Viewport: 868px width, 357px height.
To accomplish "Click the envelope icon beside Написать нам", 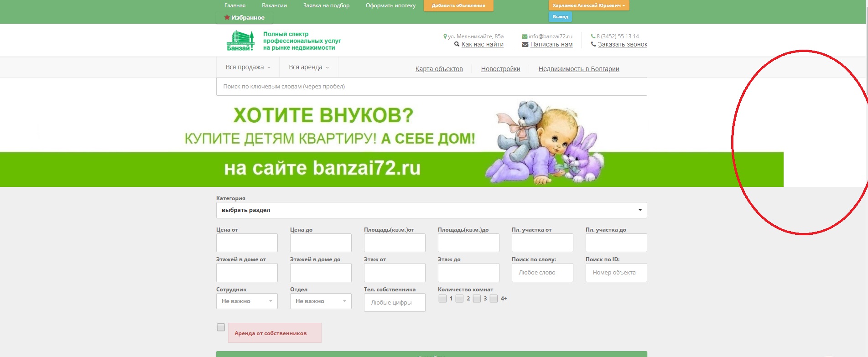I will click(x=525, y=45).
